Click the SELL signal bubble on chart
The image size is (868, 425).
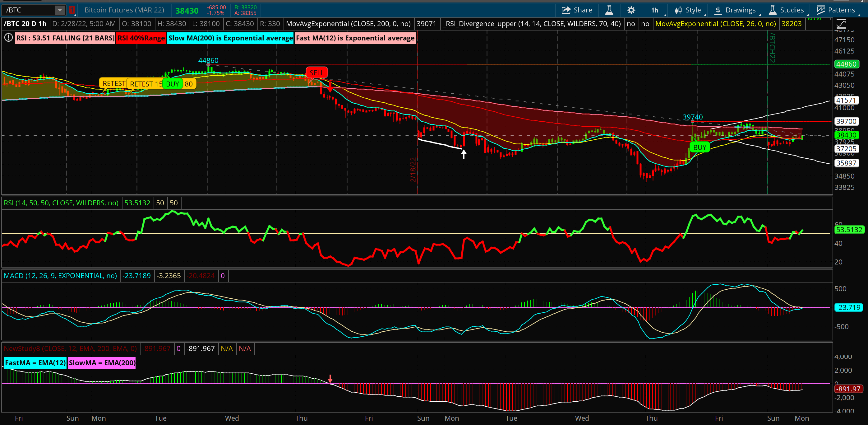coord(317,72)
